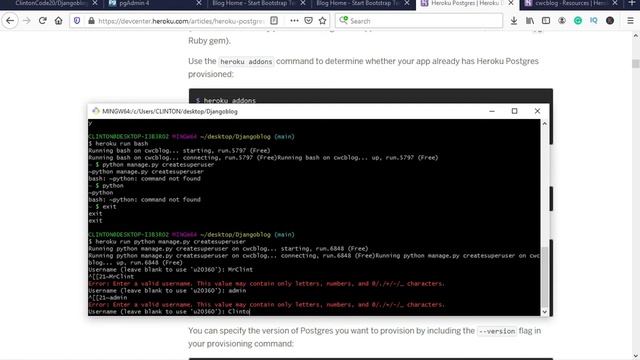The height and width of the screenshot is (360, 640).
Task: Click the terminal scrollbar thumb
Action: [x=544, y=276]
